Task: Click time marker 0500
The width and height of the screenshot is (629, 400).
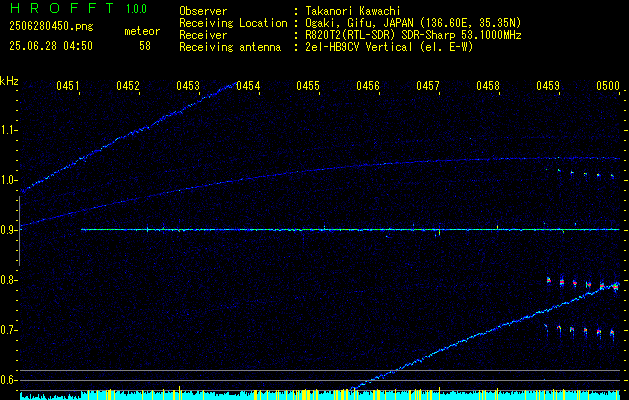Action: coord(609,85)
